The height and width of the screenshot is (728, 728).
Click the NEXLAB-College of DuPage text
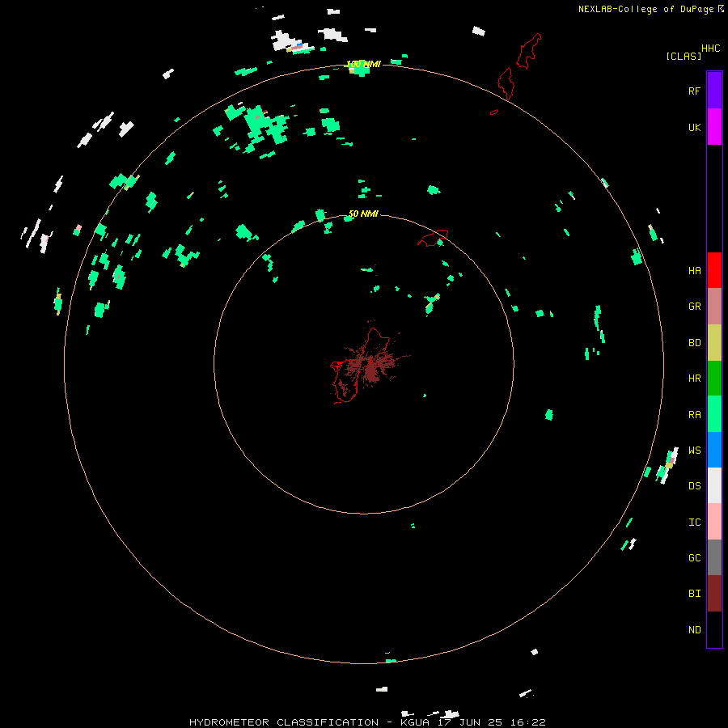coord(645,9)
